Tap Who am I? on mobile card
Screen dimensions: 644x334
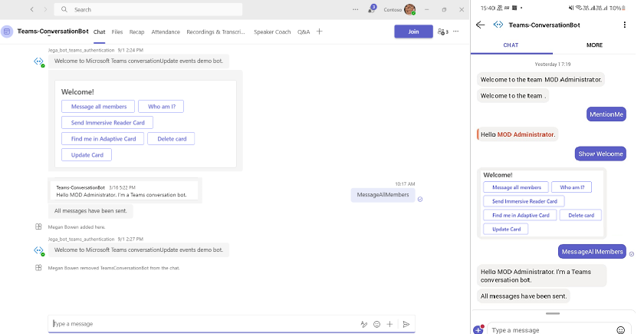[x=571, y=187]
